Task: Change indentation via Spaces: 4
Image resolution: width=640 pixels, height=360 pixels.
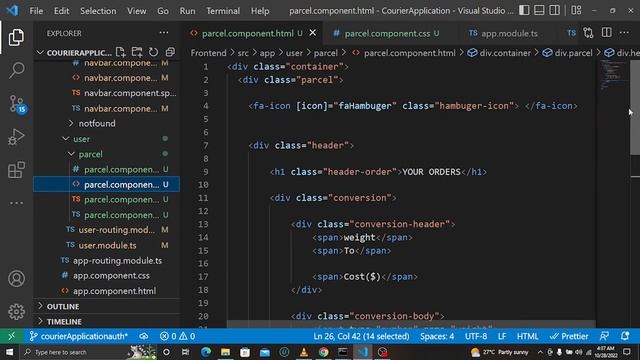Action: [x=437, y=336]
